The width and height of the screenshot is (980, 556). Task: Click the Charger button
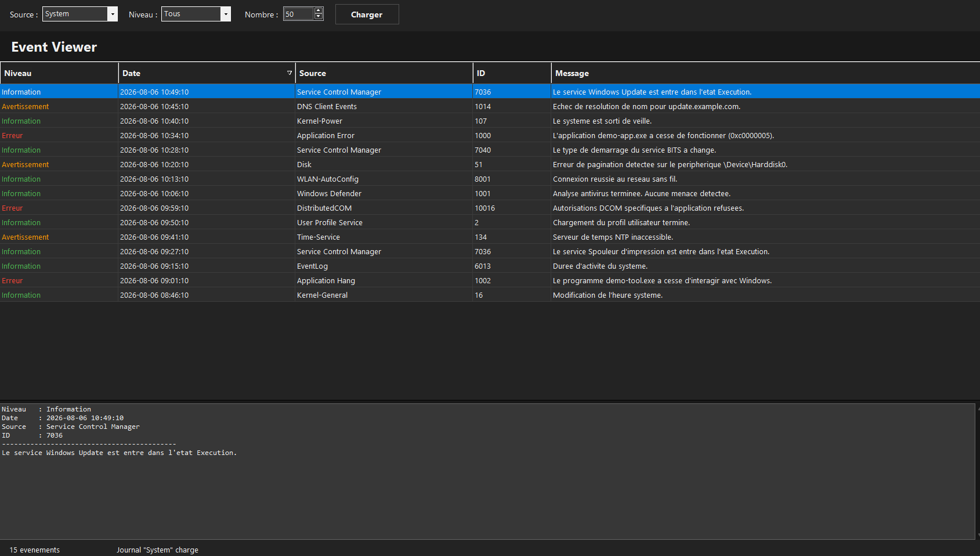tap(367, 15)
